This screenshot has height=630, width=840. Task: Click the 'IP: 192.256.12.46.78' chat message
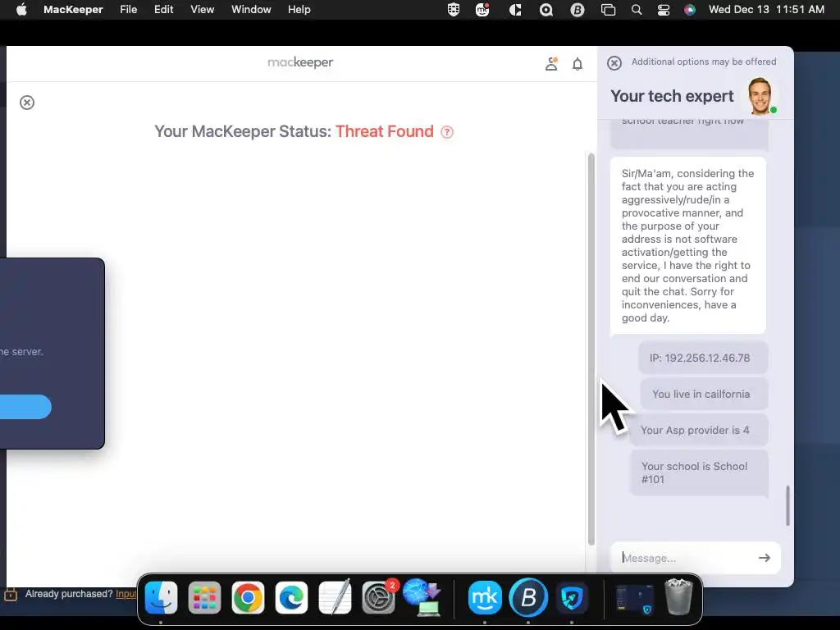(703, 358)
